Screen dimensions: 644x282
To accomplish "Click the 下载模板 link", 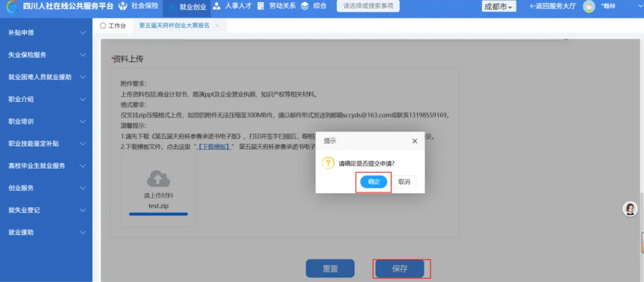I will click(x=213, y=147).
